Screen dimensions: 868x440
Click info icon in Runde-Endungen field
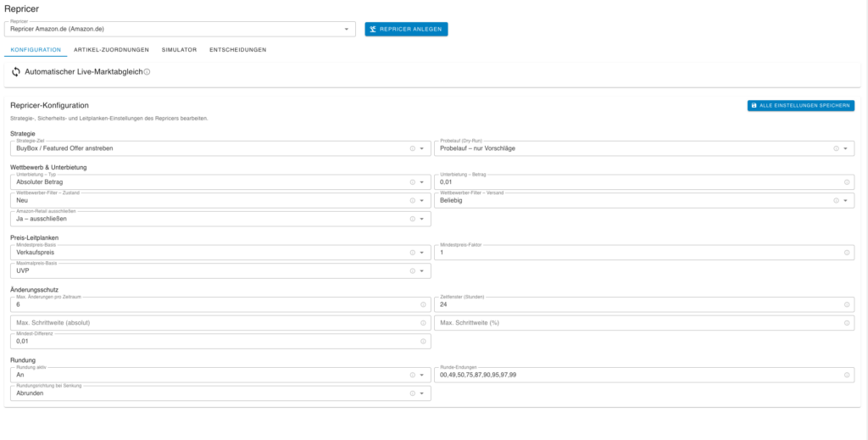click(847, 375)
